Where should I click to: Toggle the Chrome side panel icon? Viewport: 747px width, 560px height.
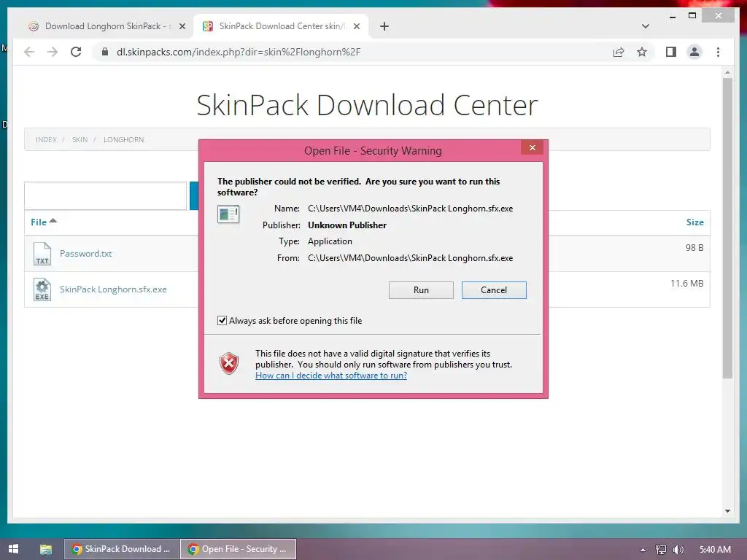click(671, 52)
